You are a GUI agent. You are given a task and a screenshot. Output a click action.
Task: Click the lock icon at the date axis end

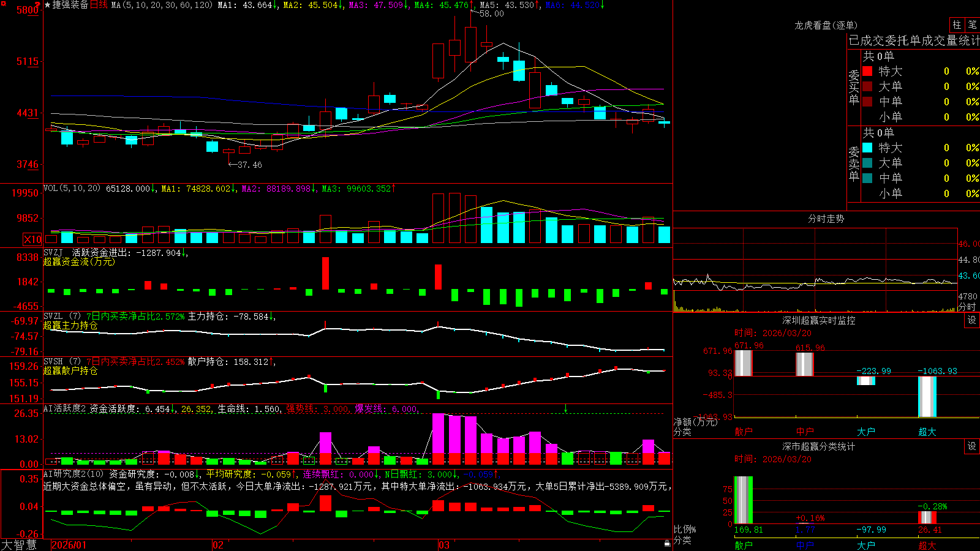[667, 544]
